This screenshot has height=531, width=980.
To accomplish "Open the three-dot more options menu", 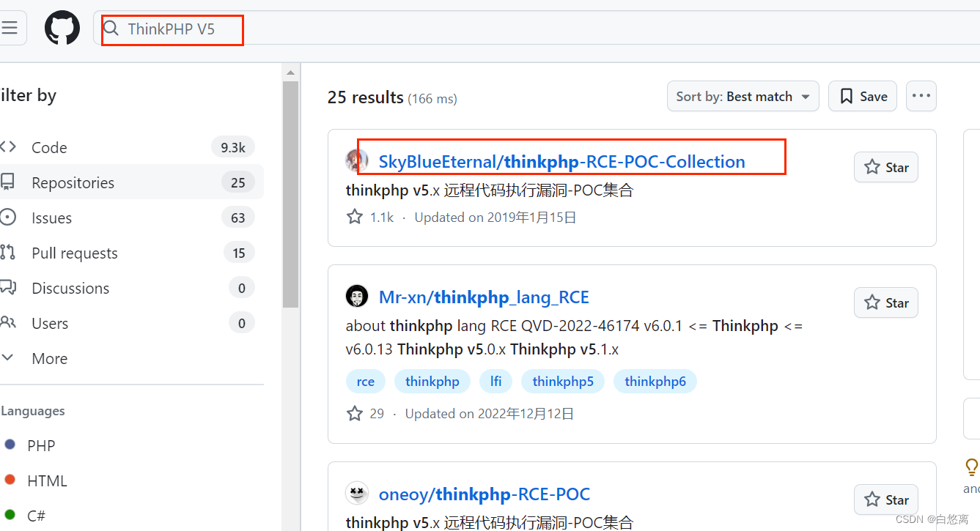I will coord(921,96).
